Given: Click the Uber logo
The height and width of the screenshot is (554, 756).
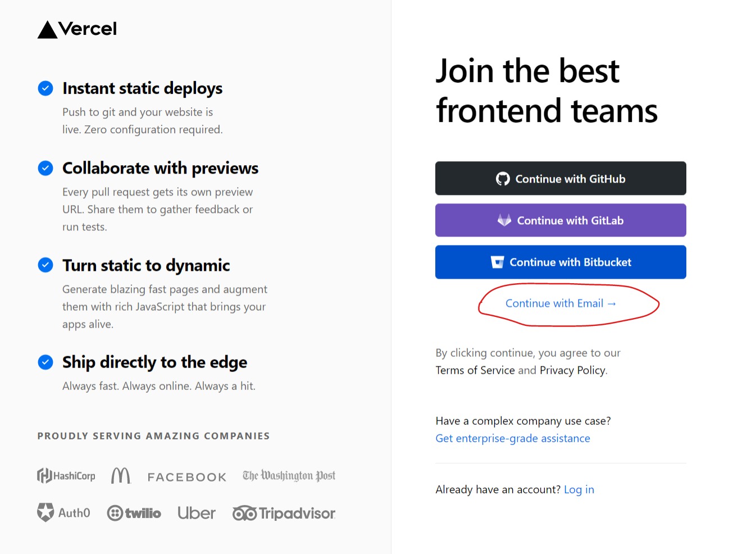Looking at the screenshot, I should [197, 513].
